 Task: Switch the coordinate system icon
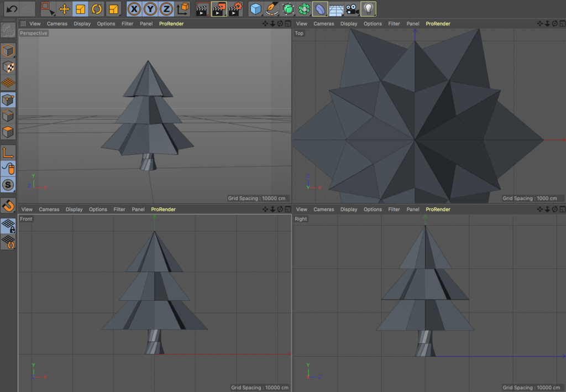pos(182,9)
